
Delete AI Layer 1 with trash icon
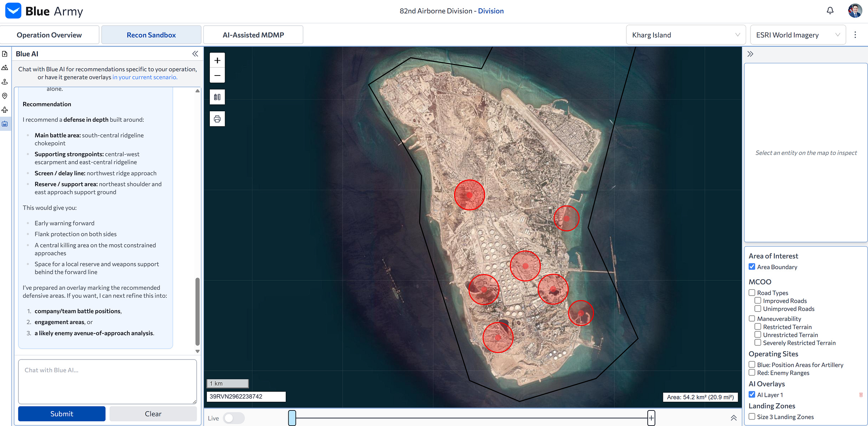point(861,395)
